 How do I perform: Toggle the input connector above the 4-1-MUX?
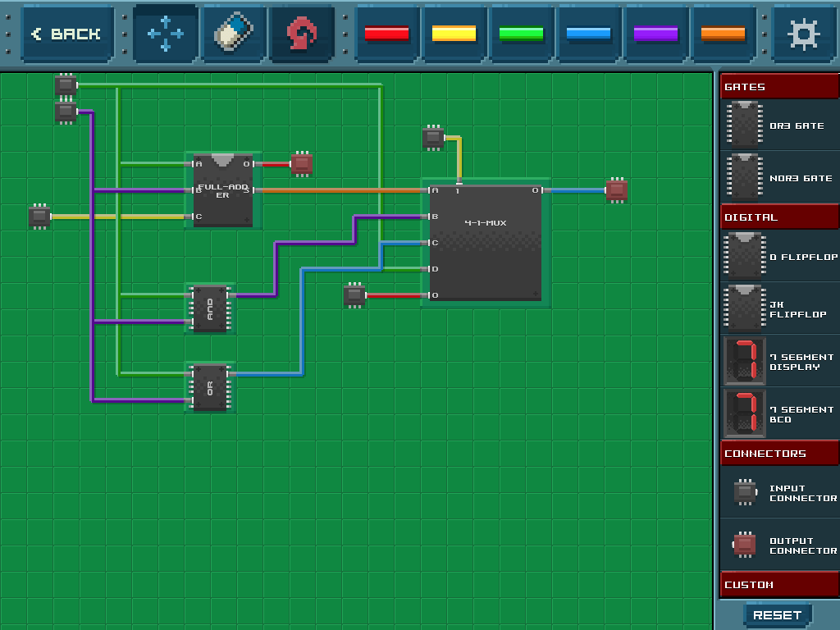pyautogui.click(x=433, y=138)
